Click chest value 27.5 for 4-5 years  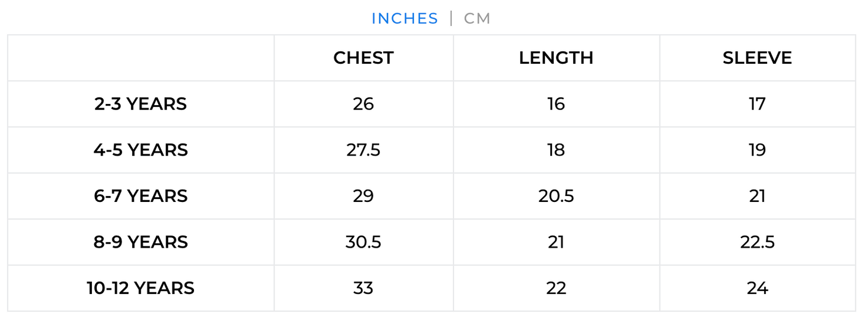tap(363, 150)
